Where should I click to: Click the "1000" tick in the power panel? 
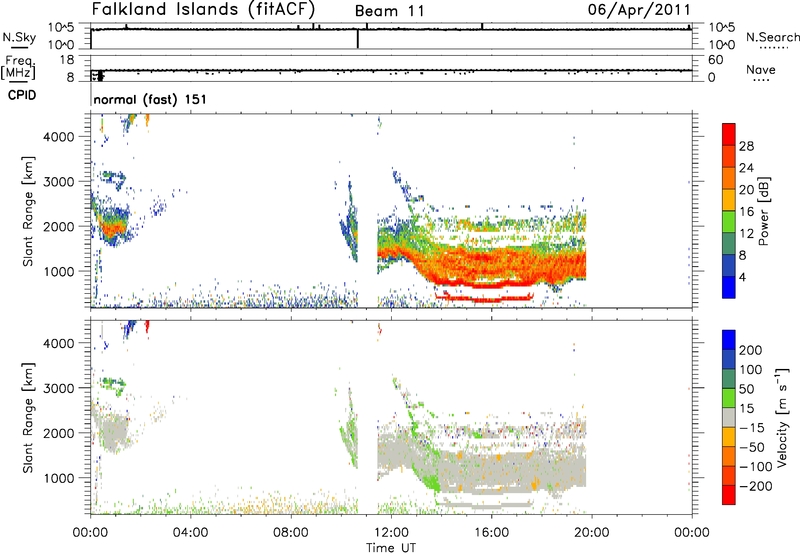click(59, 271)
